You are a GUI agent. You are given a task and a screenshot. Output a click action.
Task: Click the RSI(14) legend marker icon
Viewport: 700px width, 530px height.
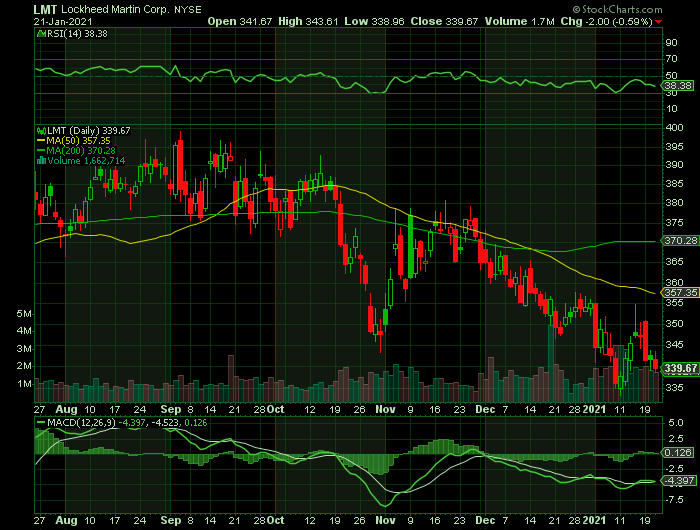coord(39,33)
